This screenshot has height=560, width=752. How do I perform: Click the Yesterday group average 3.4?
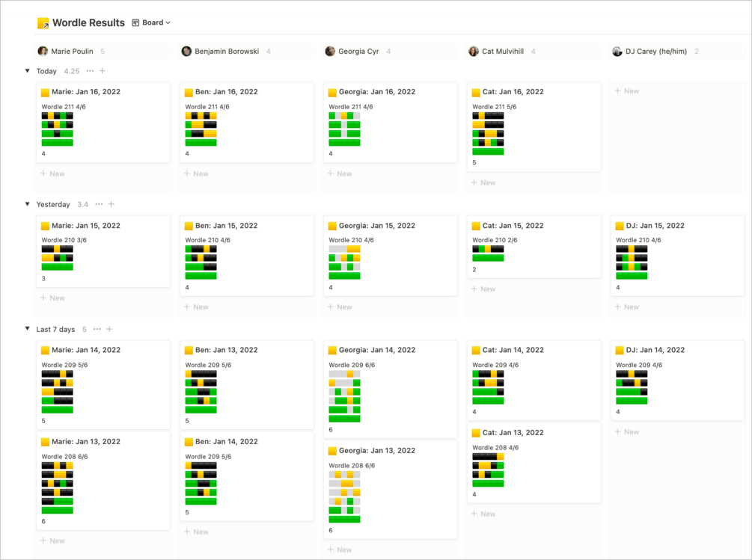tap(82, 204)
